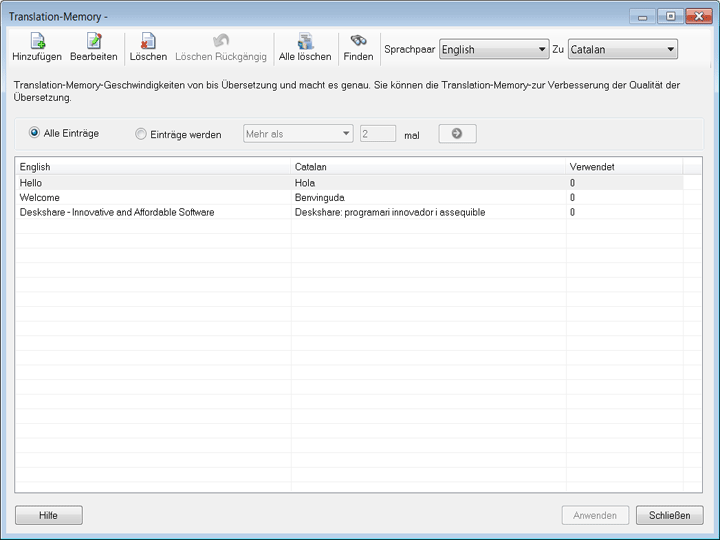Click the arrow go button beside mal
This screenshot has height=540, width=720.
tap(457, 134)
